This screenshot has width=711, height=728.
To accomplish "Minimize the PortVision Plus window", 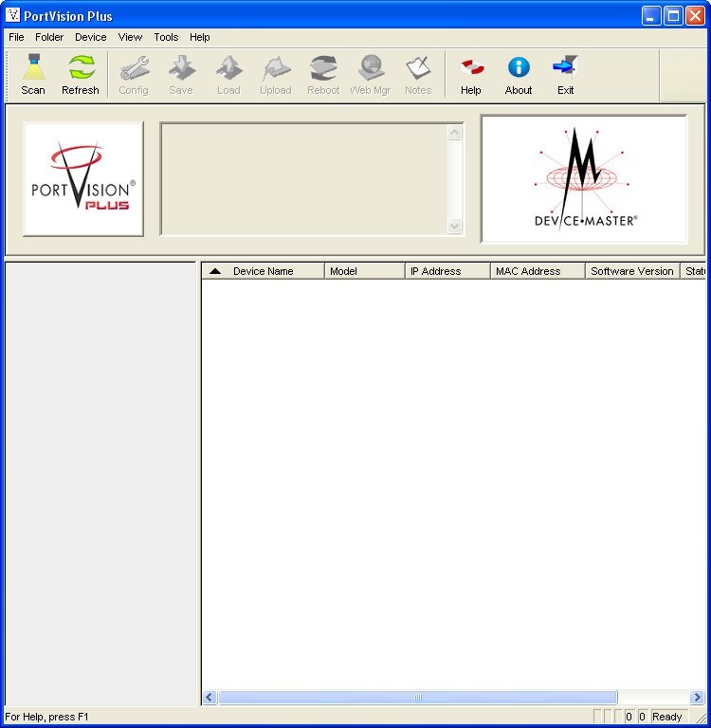I will click(x=650, y=16).
